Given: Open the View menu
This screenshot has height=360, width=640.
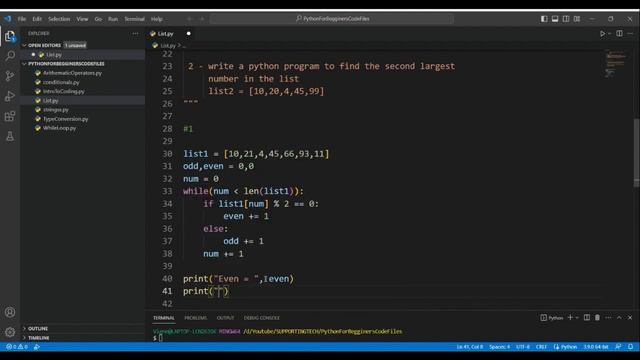Looking at the screenshot, I should [82, 19].
